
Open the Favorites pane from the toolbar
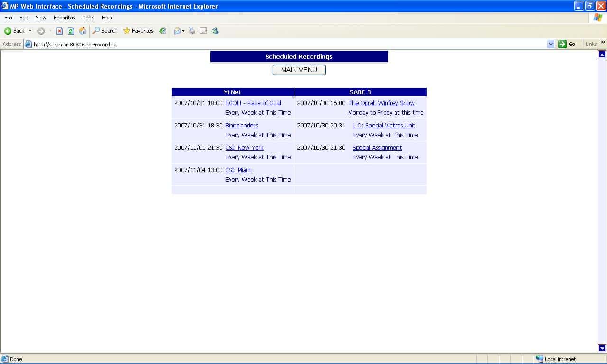[x=138, y=31]
